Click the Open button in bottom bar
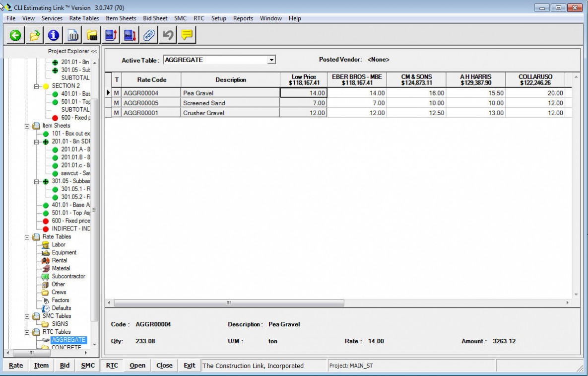This screenshot has height=376, width=588. point(137,366)
